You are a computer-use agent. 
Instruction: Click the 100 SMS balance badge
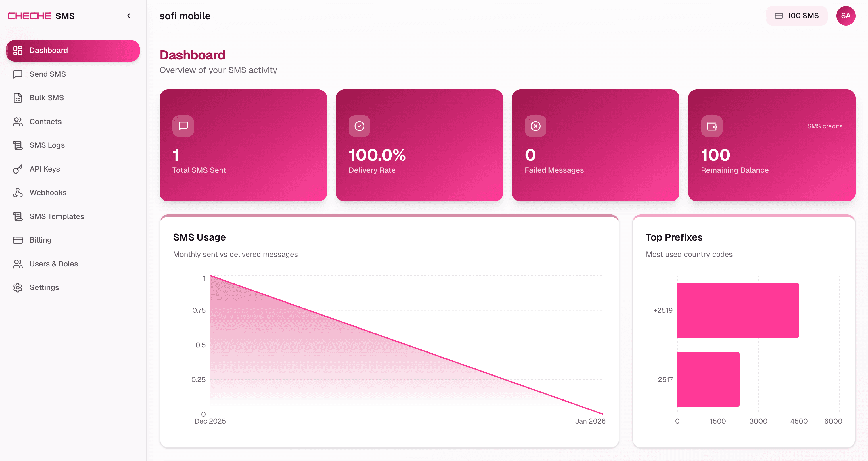tap(796, 16)
